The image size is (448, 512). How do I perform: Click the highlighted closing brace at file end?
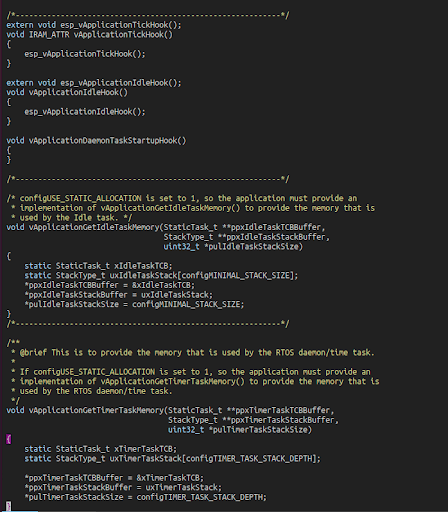click(9, 507)
